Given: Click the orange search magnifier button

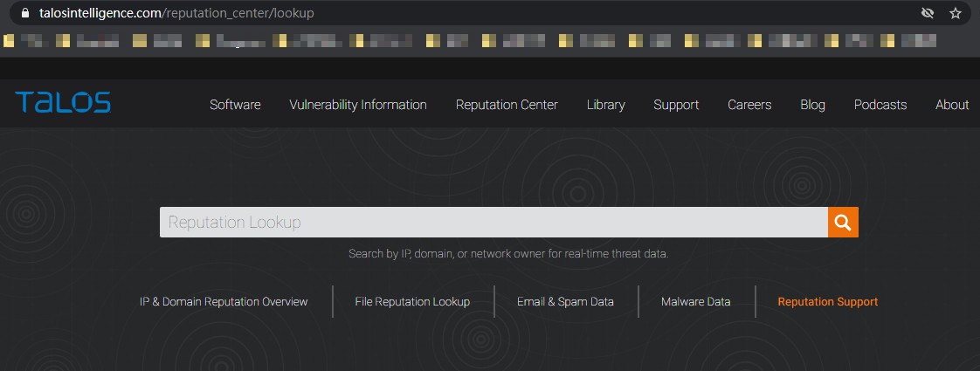Looking at the screenshot, I should point(843,223).
